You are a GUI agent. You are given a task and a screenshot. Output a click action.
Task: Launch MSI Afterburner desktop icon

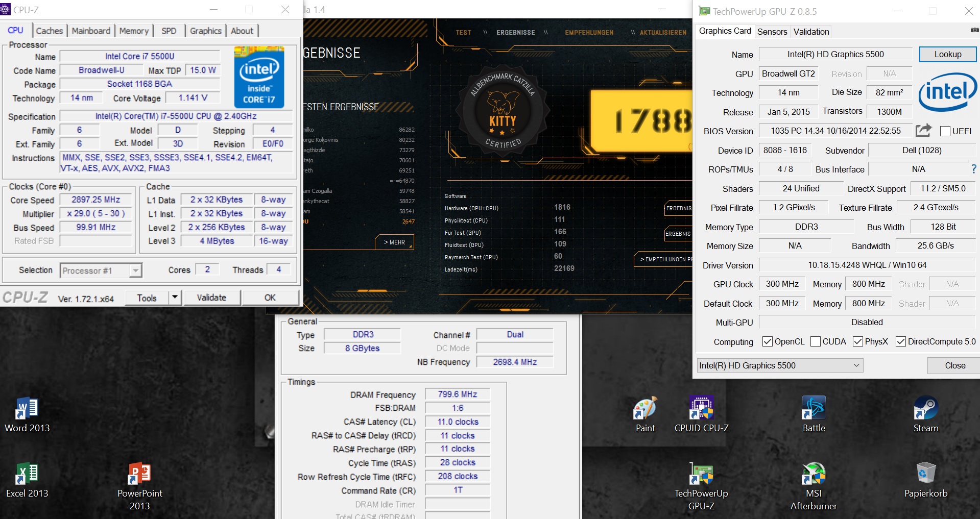point(814,486)
